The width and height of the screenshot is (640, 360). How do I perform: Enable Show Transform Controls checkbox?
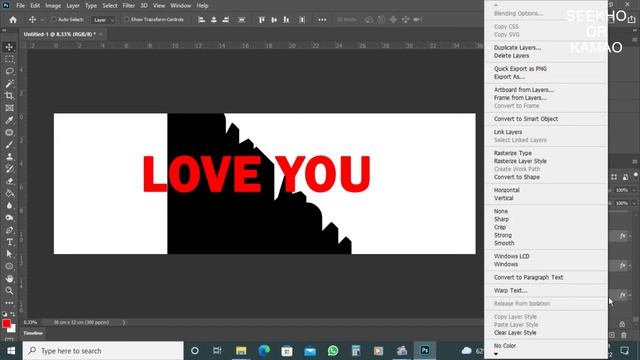(x=127, y=20)
